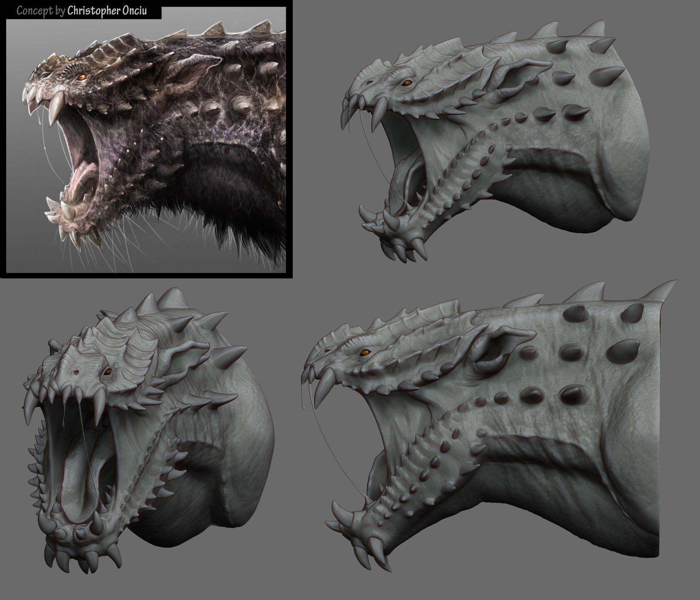This screenshot has height=600, width=700.
Task: Click the orange eye of top-right sculpt
Action: click(407, 83)
